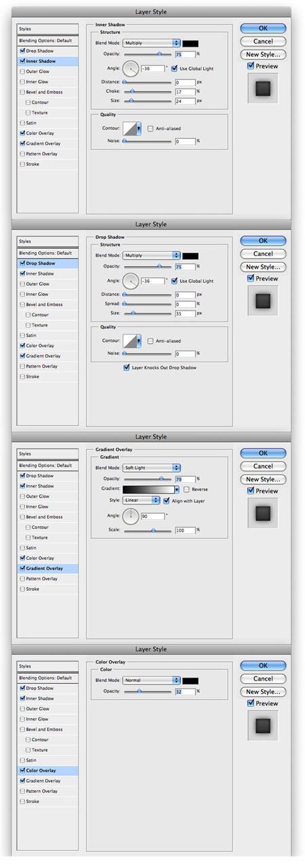Image resolution: width=305 pixels, height=868 pixels.
Task: Open the Normal blend mode dropdown
Action: click(x=151, y=680)
